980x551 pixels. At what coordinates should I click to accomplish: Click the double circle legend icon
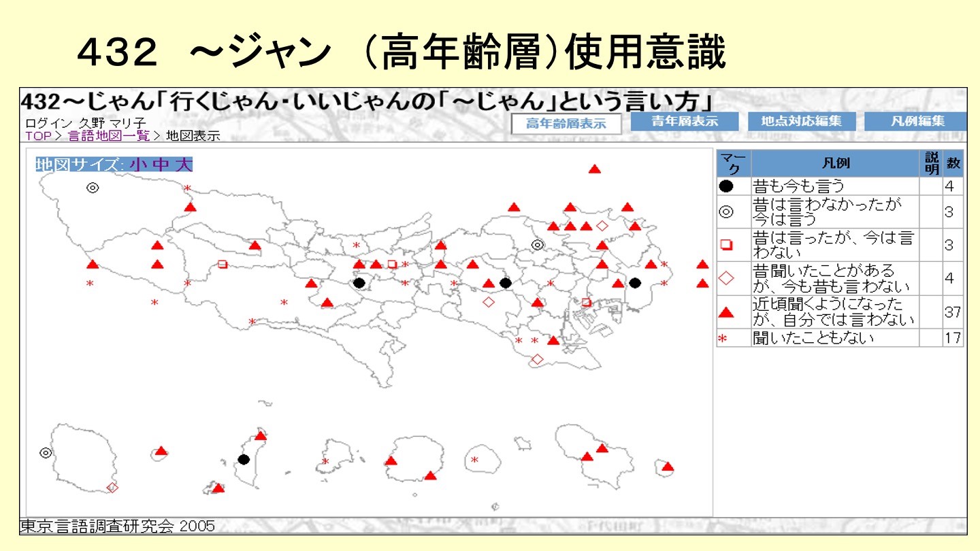(x=726, y=212)
